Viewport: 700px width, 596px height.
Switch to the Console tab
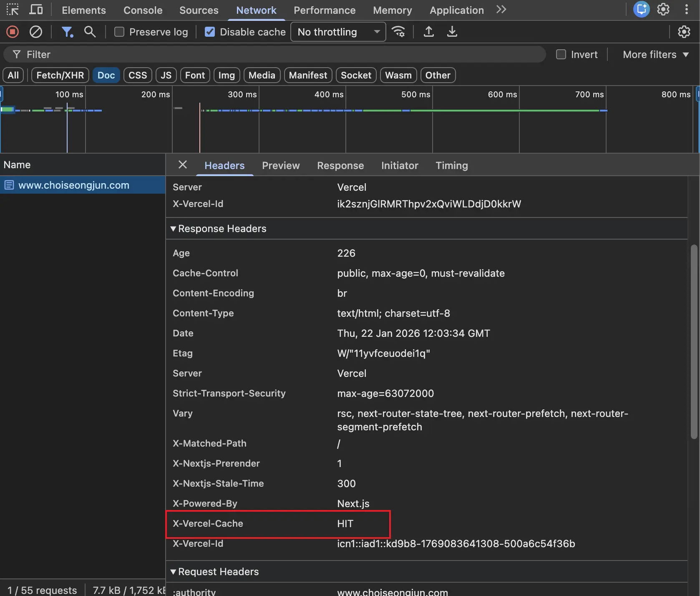point(143,10)
